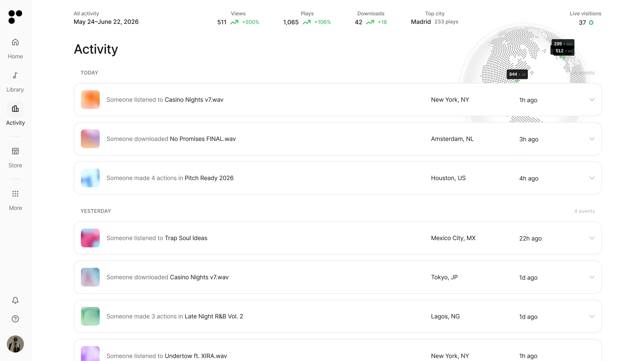This screenshot has height=361, width=644.
Task: Expand the Tokyo Casino Nights download row
Action: [x=592, y=277]
